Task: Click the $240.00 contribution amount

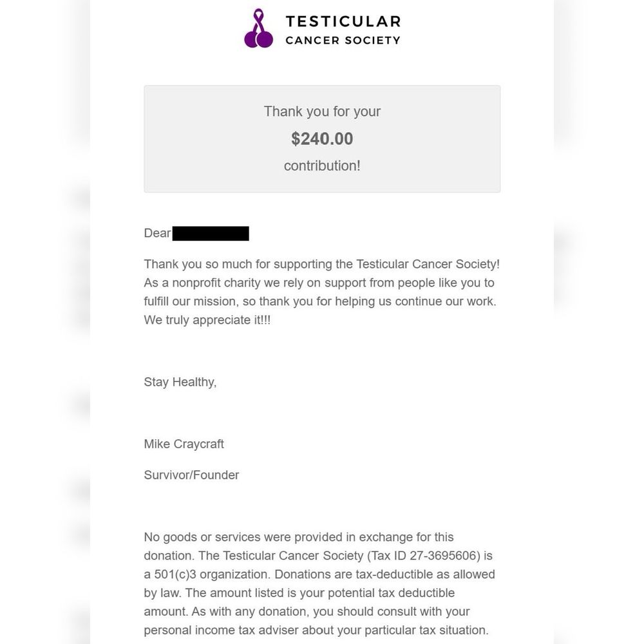Action: tap(322, 139)
